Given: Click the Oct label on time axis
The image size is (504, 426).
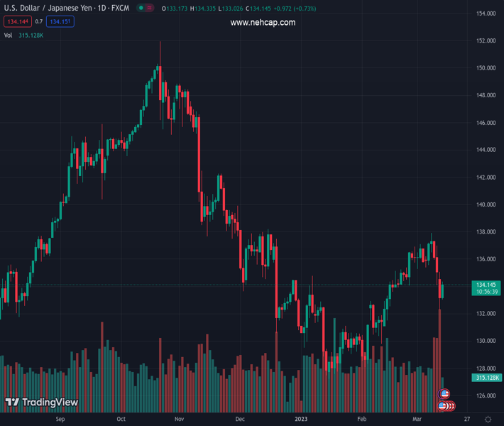Looking at the screenshot, I should pos(121,419).
